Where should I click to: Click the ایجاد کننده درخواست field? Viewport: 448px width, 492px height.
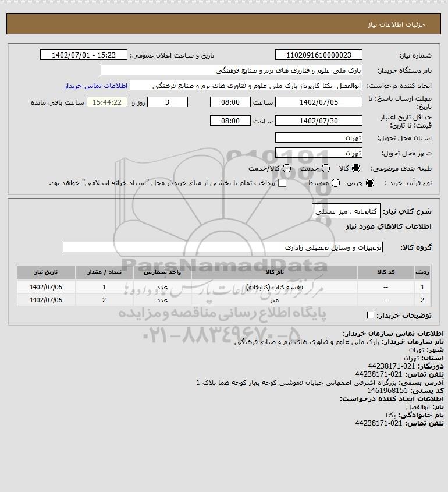[246, 86]
